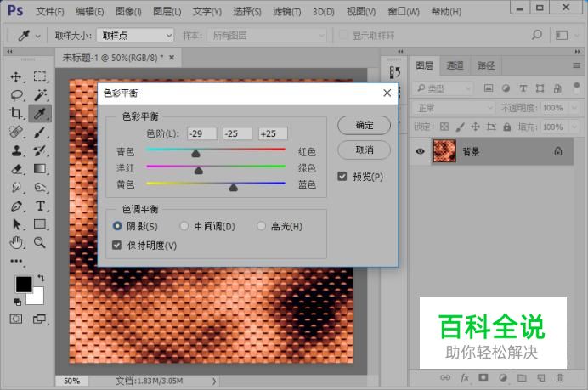Viewport: 588px width, 390px height.
Task: Uncheck the 保持明度(V) checkbox
Action: coord(116,246)
